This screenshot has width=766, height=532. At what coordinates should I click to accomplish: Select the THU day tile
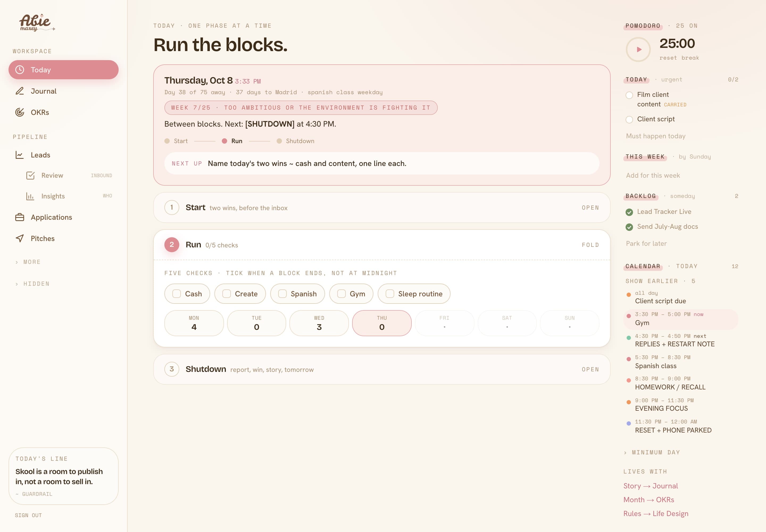[382, 323]
